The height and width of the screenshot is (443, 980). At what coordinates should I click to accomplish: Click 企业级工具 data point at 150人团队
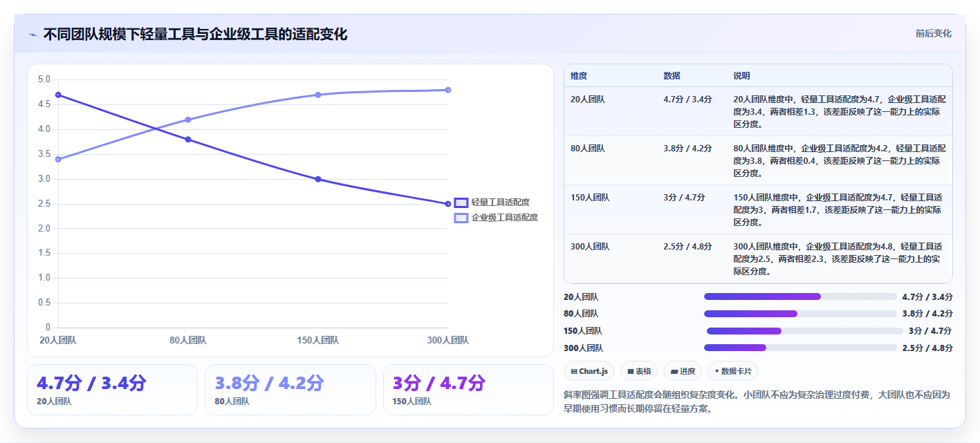click(318, 95)
